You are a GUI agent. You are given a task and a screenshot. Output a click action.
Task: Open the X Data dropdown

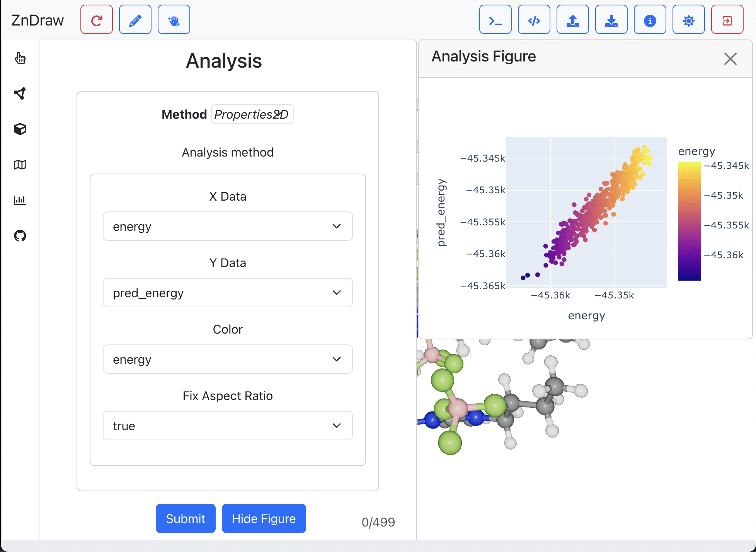tap(228, 226)
